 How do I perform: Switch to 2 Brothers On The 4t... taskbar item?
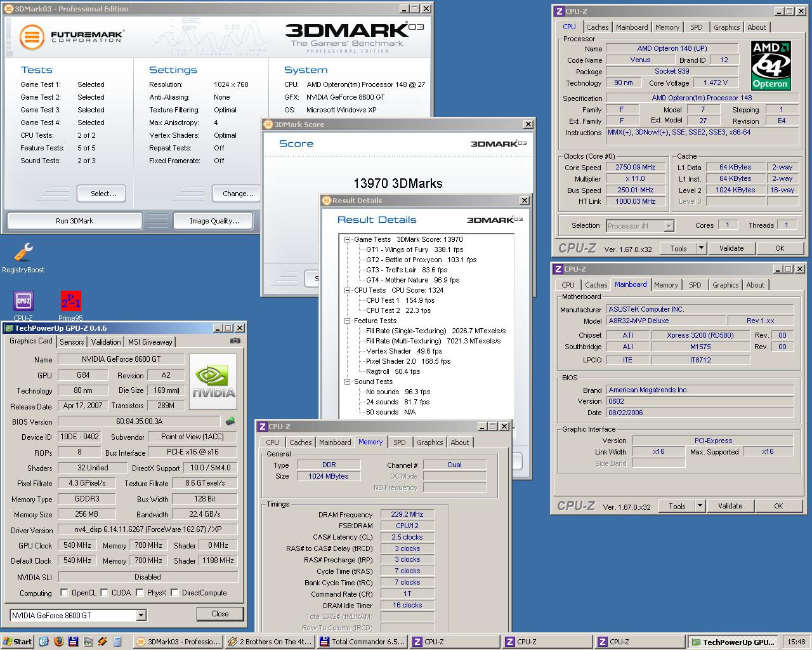[270, 641]
